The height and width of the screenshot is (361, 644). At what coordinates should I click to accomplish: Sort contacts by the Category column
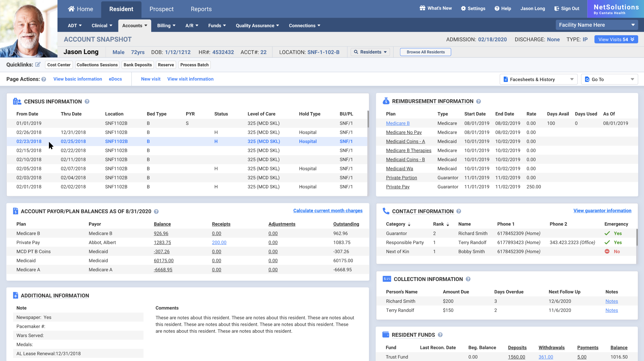point(398,224)
